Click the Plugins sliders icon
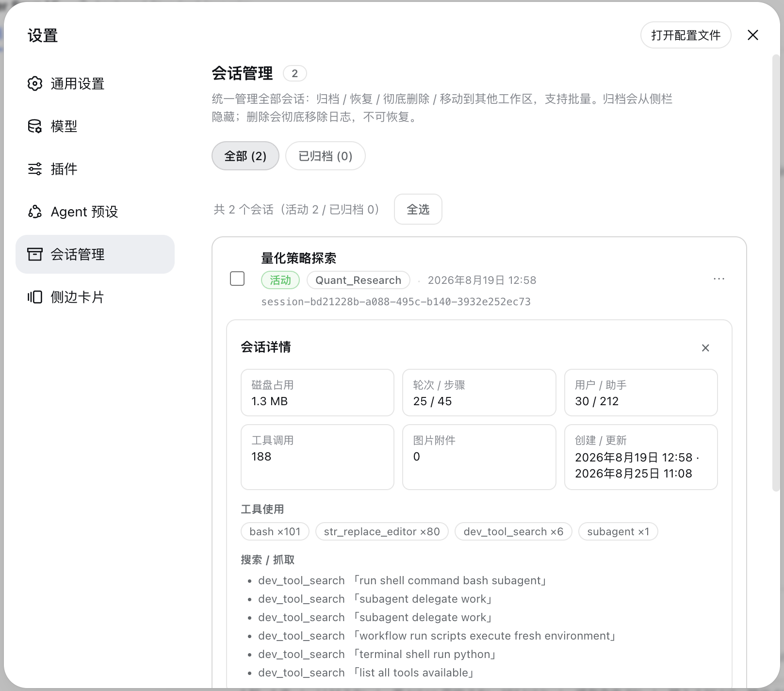The width and height of the screenshot is (784, 691). [x=35, y=169]
